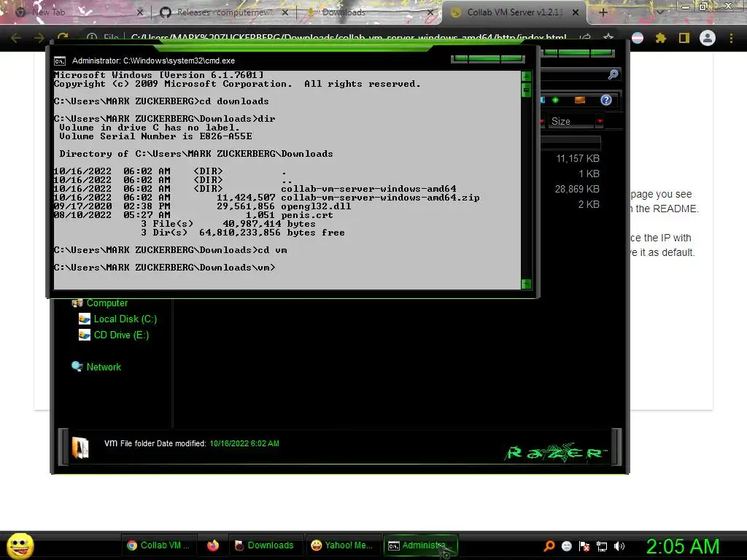Image resolution: width=747 pixels, height=560 pixels.
Task: Click the site info icon in address bar
Action: [x=92, y=38]
